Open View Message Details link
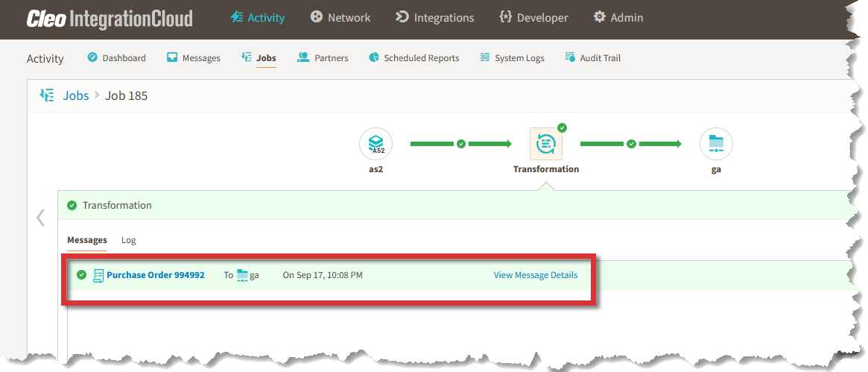This screenshot has height=372, width=868. click(x=536, y=275)
